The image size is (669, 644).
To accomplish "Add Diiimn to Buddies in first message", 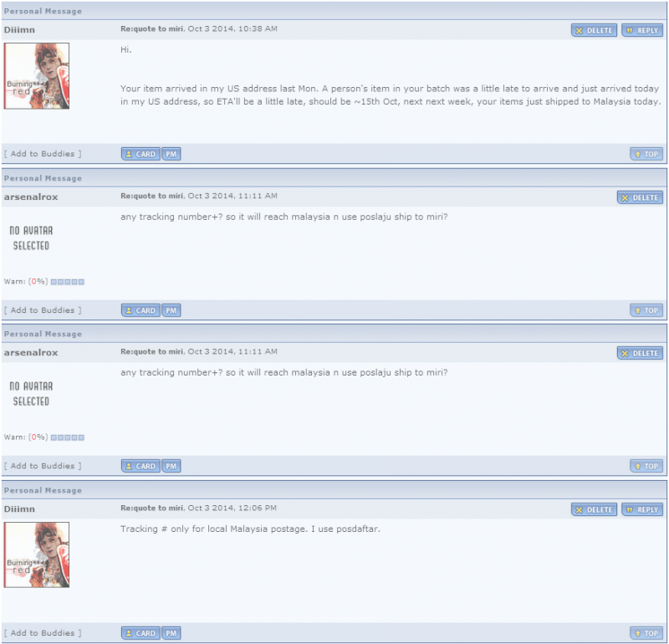I will [43, 154].
